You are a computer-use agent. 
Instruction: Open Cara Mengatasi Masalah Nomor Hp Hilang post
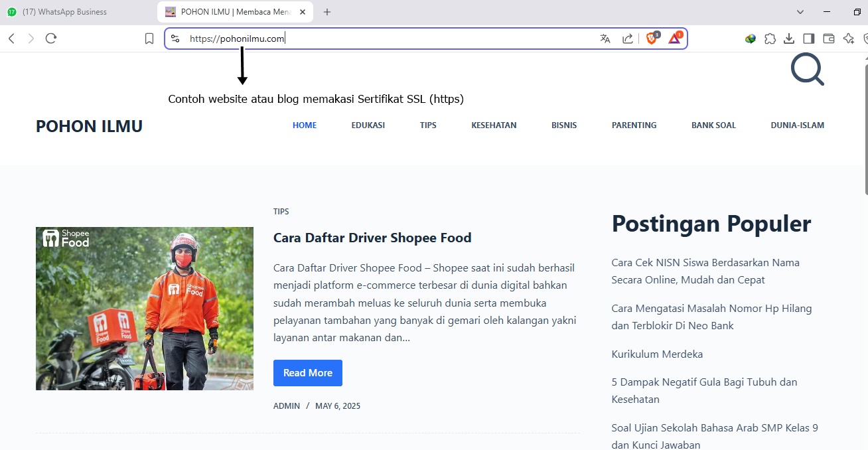(711, 317)
